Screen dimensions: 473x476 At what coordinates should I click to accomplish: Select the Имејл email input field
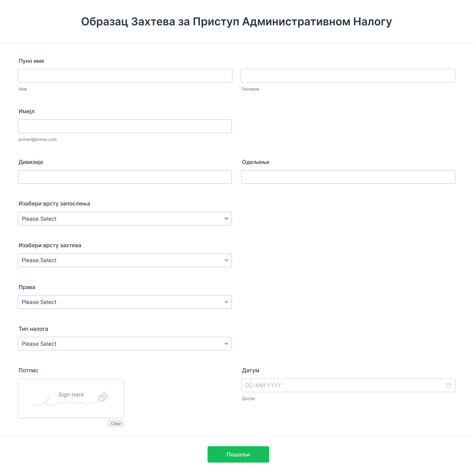pyautogui.click(x=125, y=126)
